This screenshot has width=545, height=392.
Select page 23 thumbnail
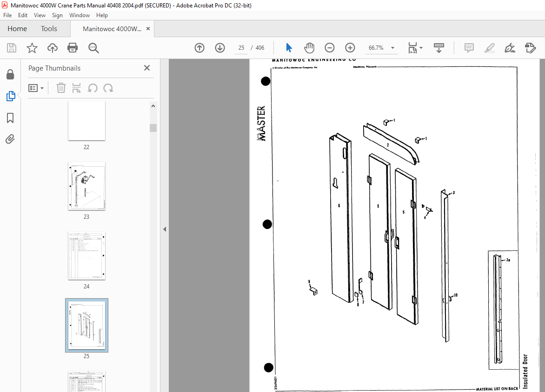[86, 186]
